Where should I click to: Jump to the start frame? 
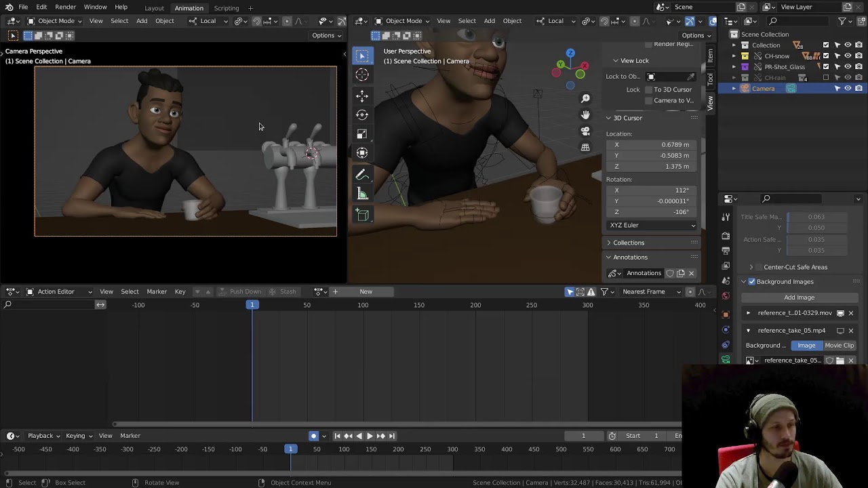click(x=337, y=436)
